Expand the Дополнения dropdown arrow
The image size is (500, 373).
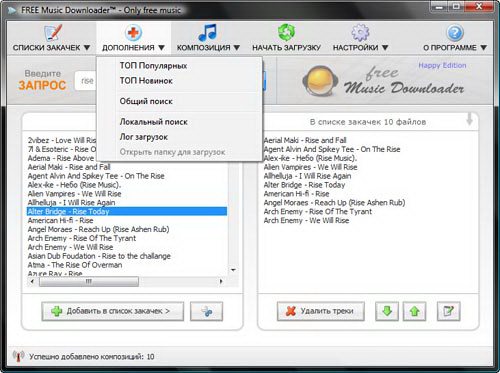pos(161,48)
